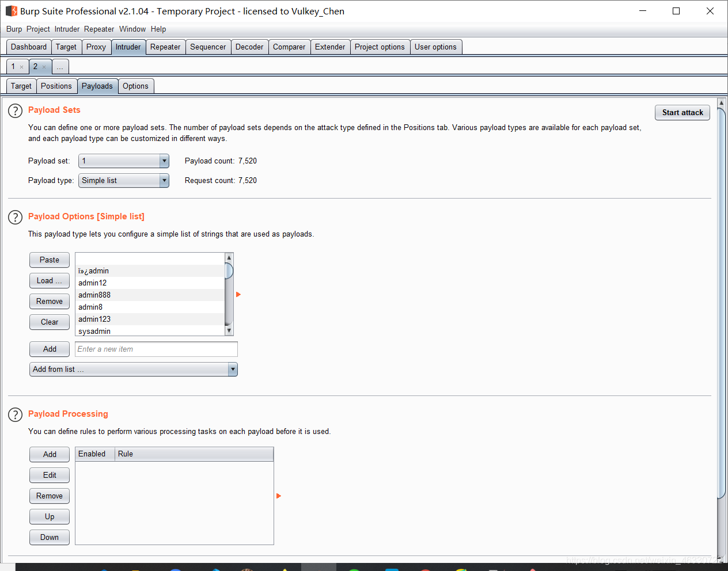Click the main panel vertical scrollbar

tap(721, 302)
